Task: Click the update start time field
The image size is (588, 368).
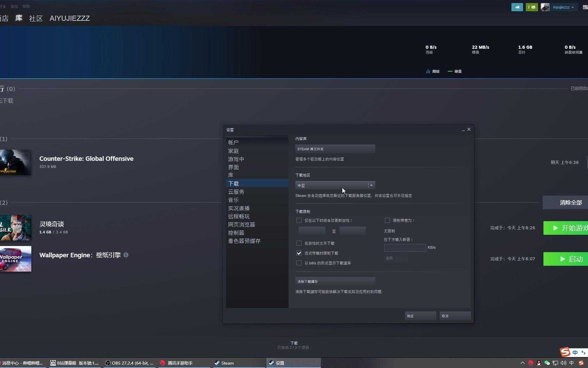Action: pyautogui.click(x=312, y=231)
